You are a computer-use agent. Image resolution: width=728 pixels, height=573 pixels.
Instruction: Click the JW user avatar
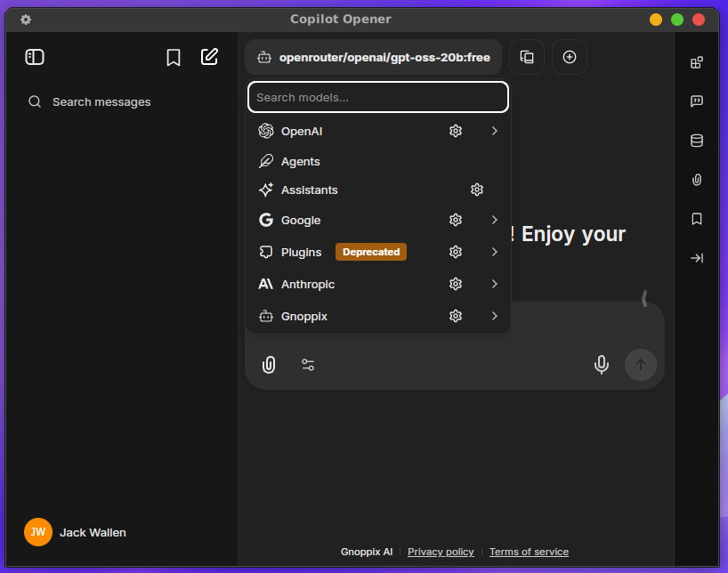tap(38, 532)
